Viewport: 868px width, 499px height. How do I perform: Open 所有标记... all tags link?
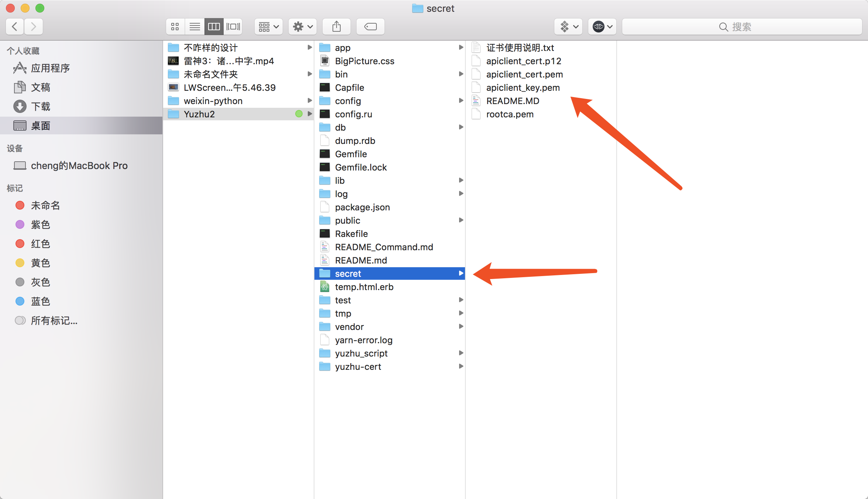54,321
